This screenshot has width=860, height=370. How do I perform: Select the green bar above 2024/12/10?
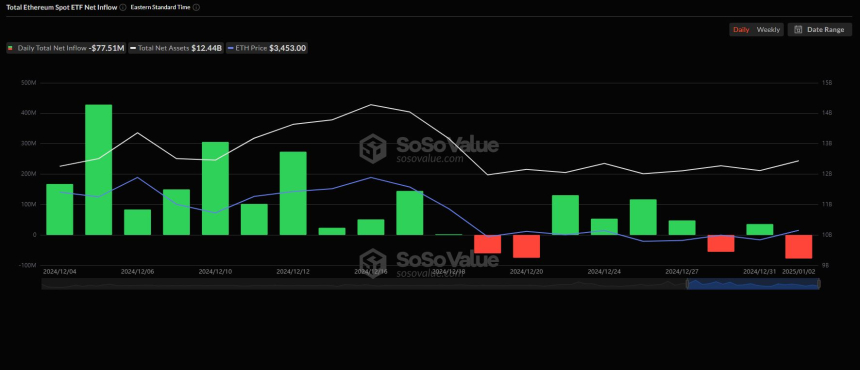click(x=215, y=189)
